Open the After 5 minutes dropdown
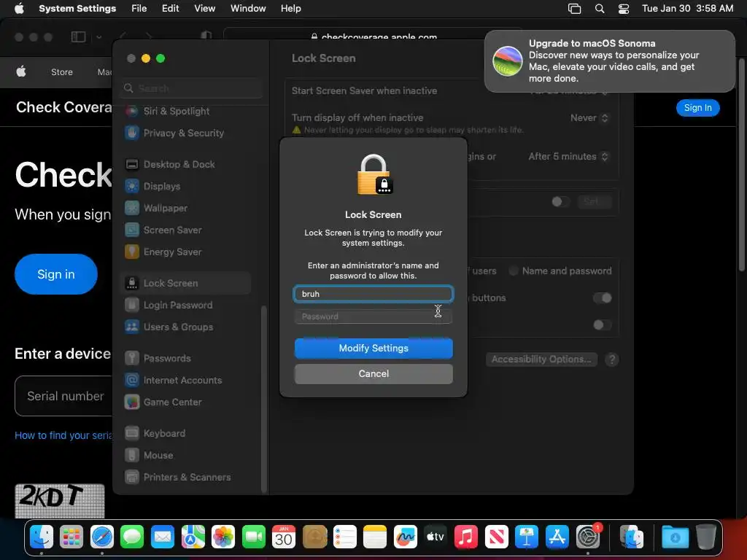Screen dimensions: 747x560 tap(569, 156)
